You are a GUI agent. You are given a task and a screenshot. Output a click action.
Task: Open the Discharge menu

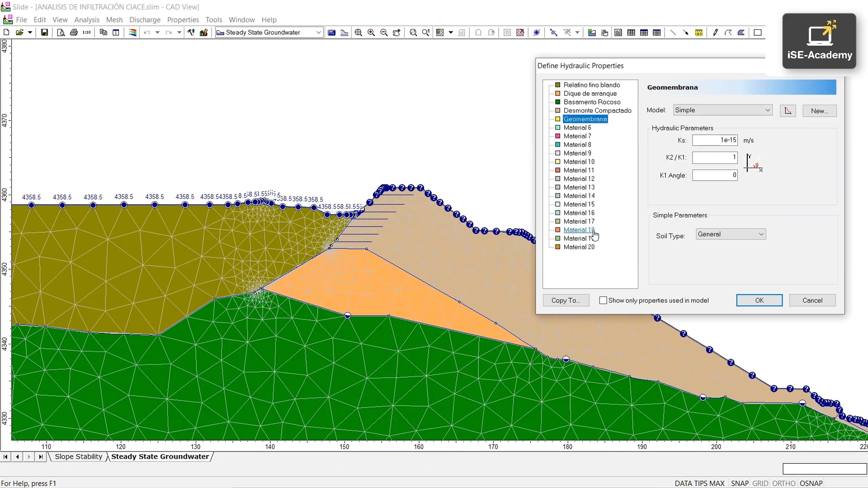145,20
